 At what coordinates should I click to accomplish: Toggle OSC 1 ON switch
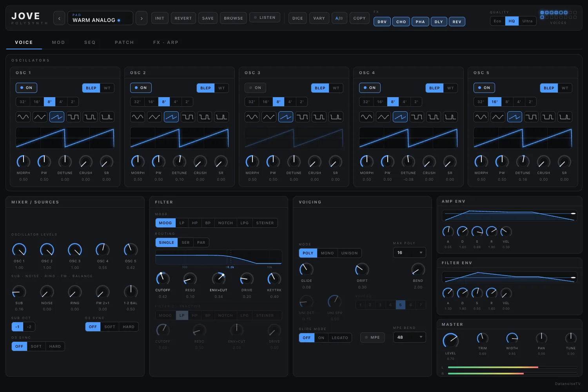pos(26,88)
